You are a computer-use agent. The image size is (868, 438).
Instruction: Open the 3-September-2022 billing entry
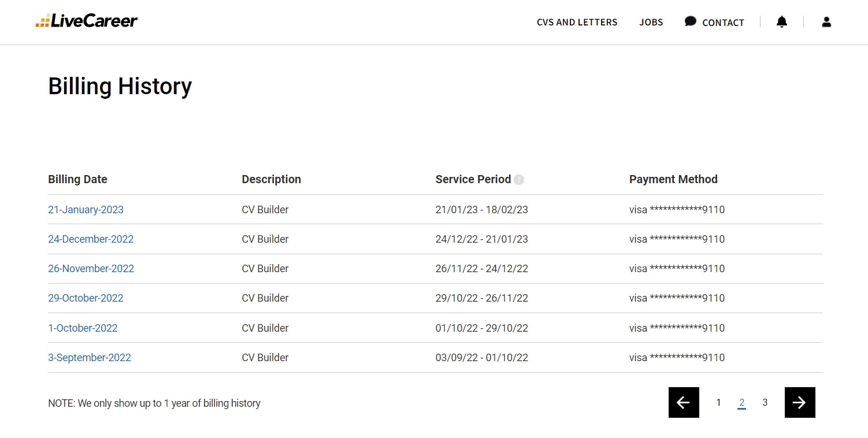[x=90, y=358]
